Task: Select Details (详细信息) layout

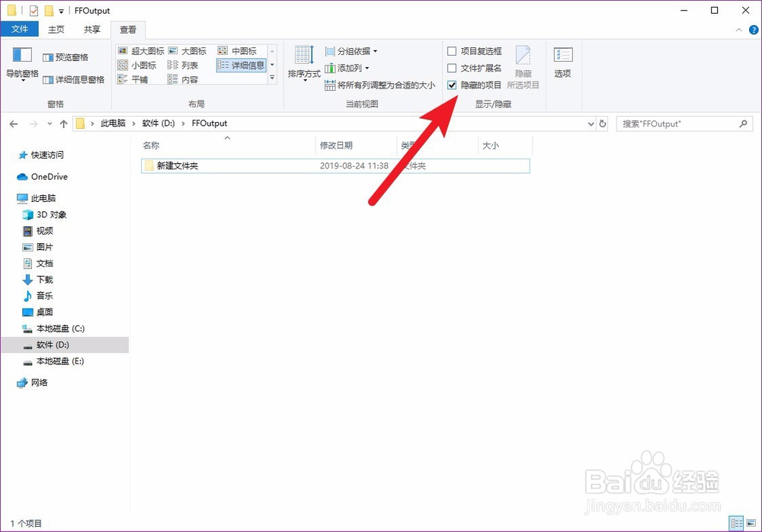Action: tap(241, 65)
